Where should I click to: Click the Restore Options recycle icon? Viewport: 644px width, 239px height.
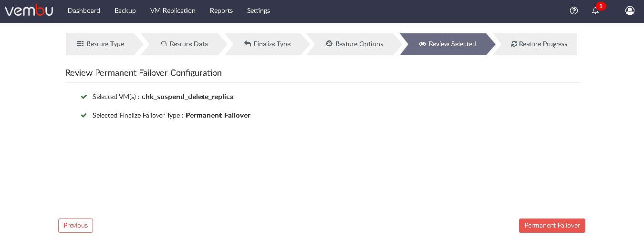click(329, 44)
